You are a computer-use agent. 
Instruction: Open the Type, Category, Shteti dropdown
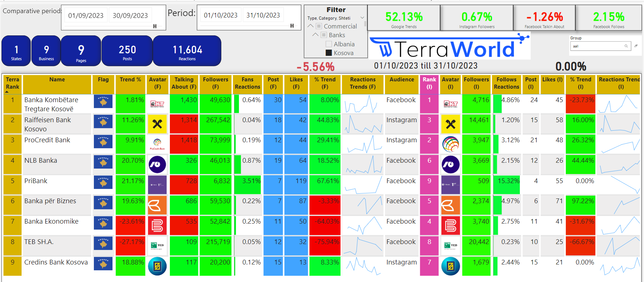coord(362,18)
